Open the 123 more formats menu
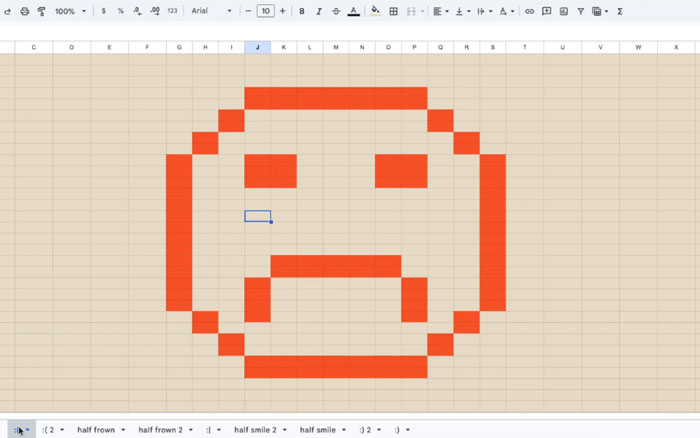The width and height of the screenshot is (700, 438). click(x=172, y=11)
